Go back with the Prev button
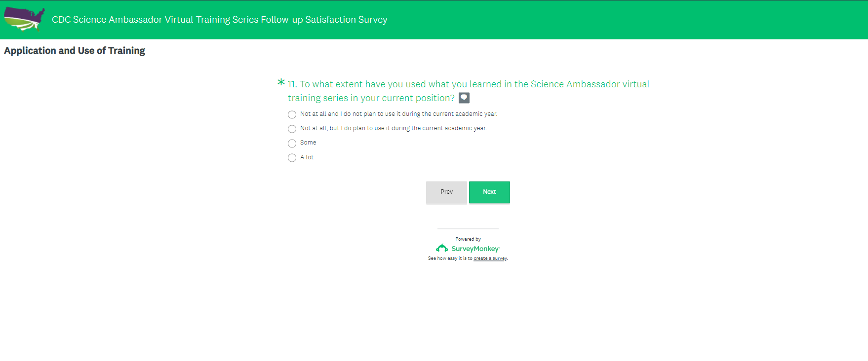This screenshot has width=868, height=361. (x=446, y=192)
